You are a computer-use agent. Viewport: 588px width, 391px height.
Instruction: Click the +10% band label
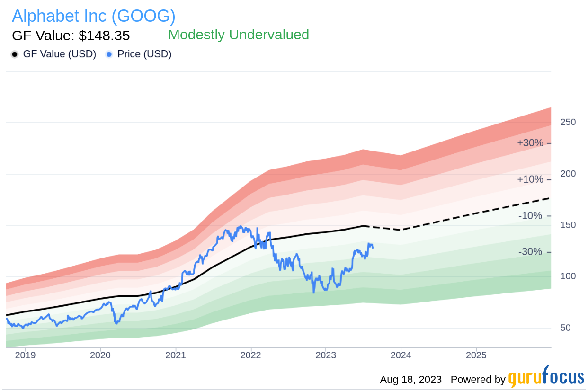[530, 179]
